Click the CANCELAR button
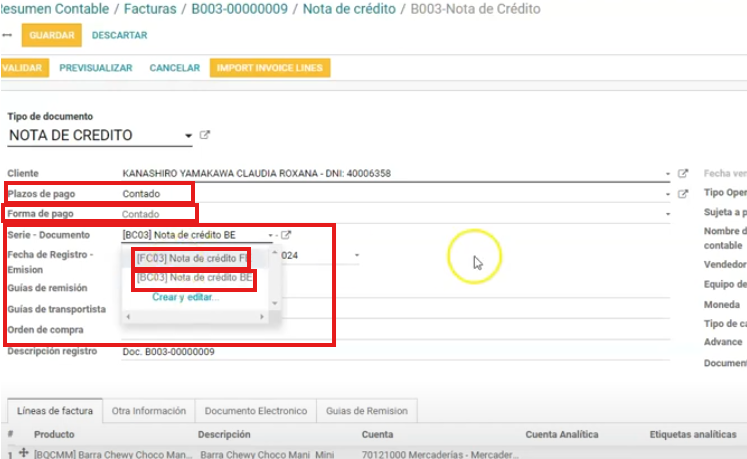The width and height of the screenshot is (747, 459). coord(175,68)
